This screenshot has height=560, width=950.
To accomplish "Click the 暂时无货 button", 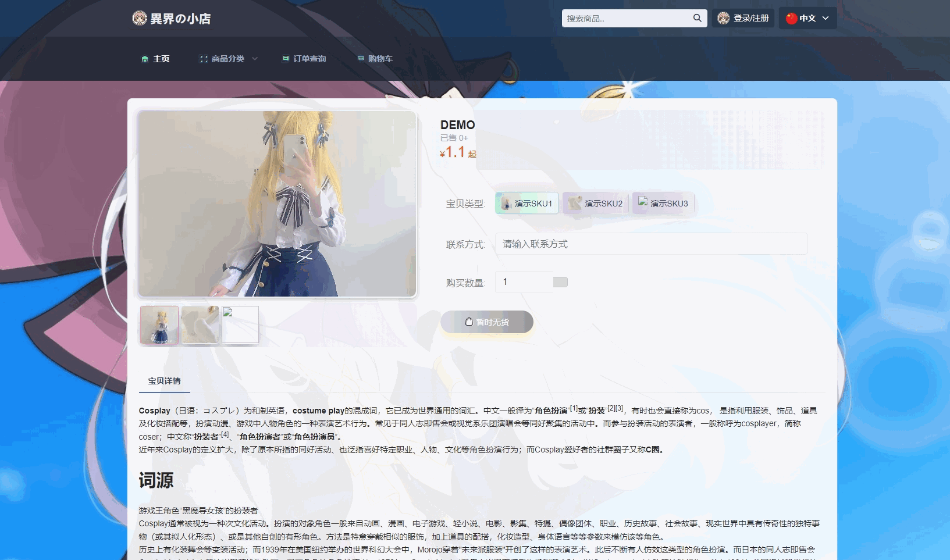I will 486,322.
